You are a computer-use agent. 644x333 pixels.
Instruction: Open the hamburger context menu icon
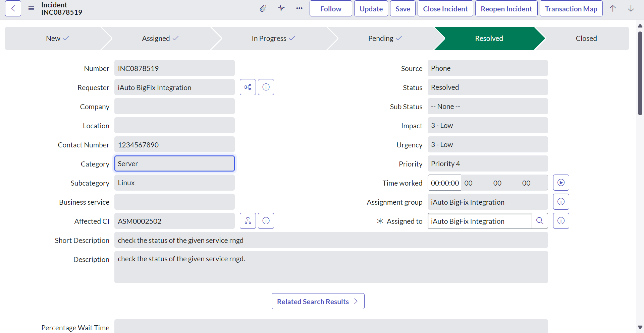click(x=31, y=8)
